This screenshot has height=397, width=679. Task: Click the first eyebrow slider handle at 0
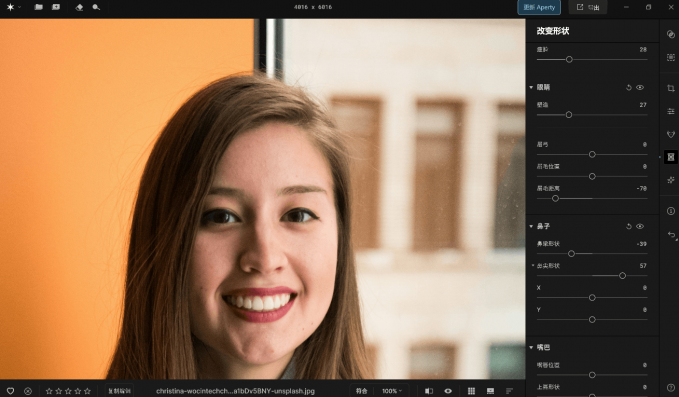(592, 155)
